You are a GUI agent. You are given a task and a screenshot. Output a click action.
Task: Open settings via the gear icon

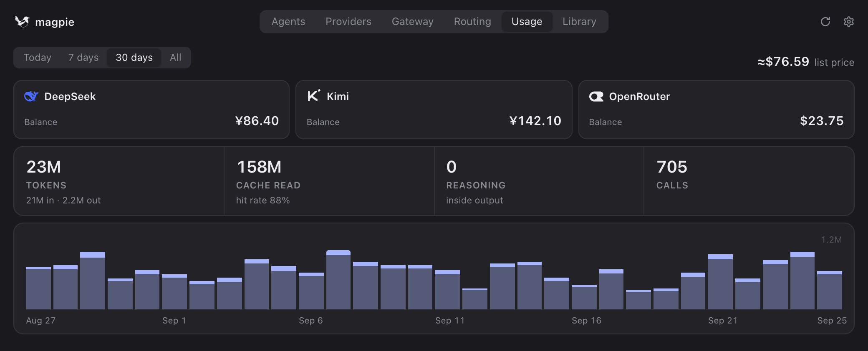(849, 22)
